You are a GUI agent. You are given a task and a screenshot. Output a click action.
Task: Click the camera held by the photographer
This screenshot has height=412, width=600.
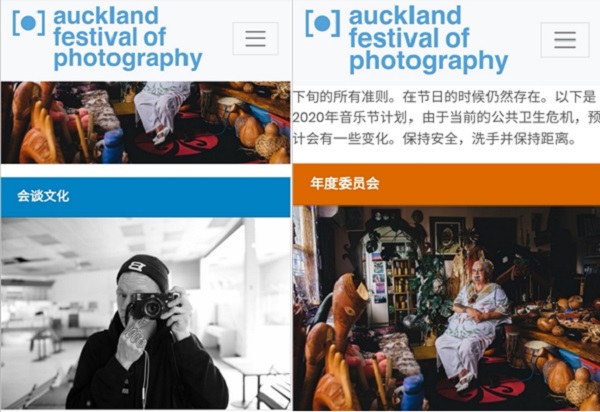(153, 305)
